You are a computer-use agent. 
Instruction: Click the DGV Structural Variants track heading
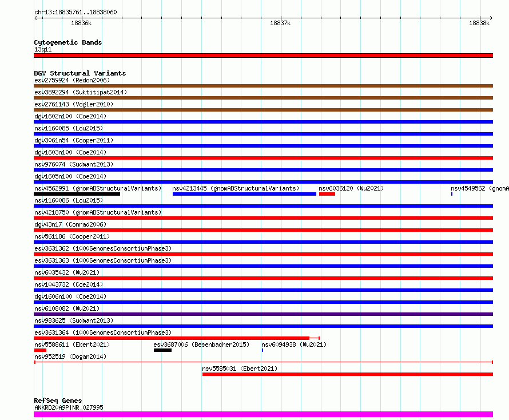(80, 73)
